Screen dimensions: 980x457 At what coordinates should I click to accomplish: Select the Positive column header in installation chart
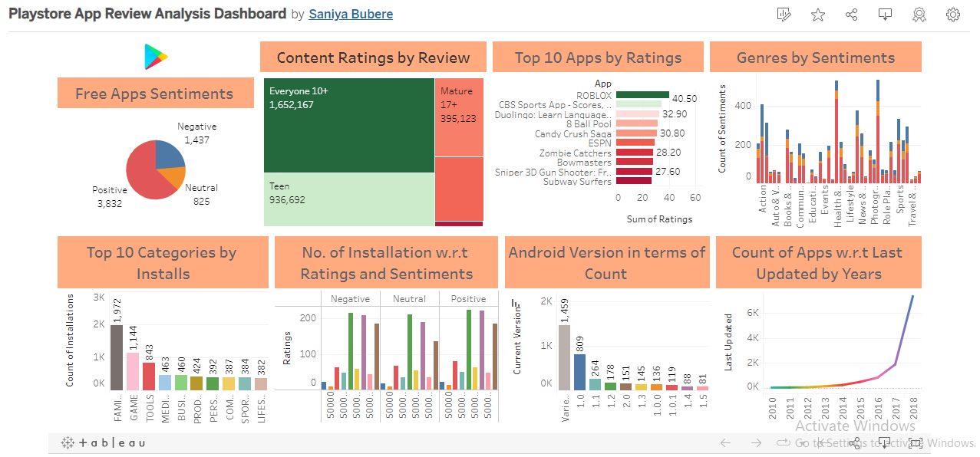coord(468,299)
